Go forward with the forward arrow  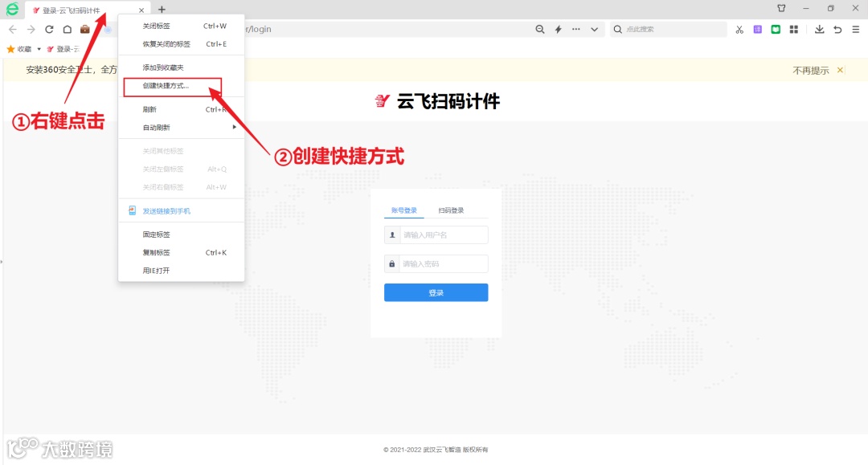click(x=31, y=29)
